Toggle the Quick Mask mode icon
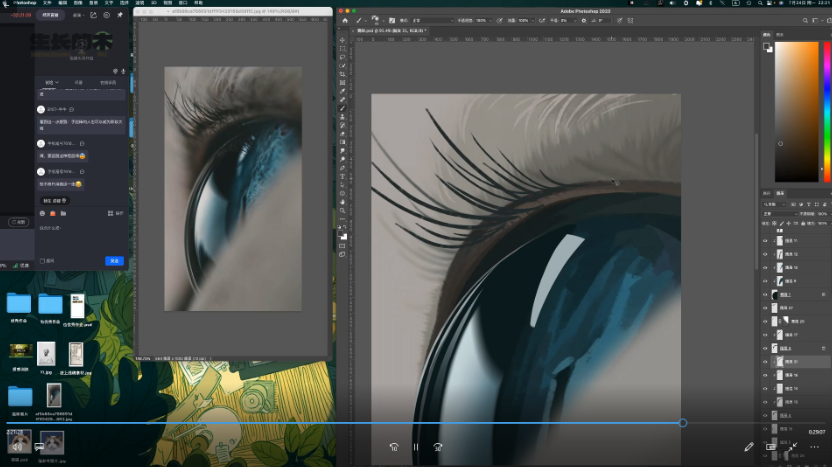832x467 pixels. pyautogui.click(x=342, y=246)
